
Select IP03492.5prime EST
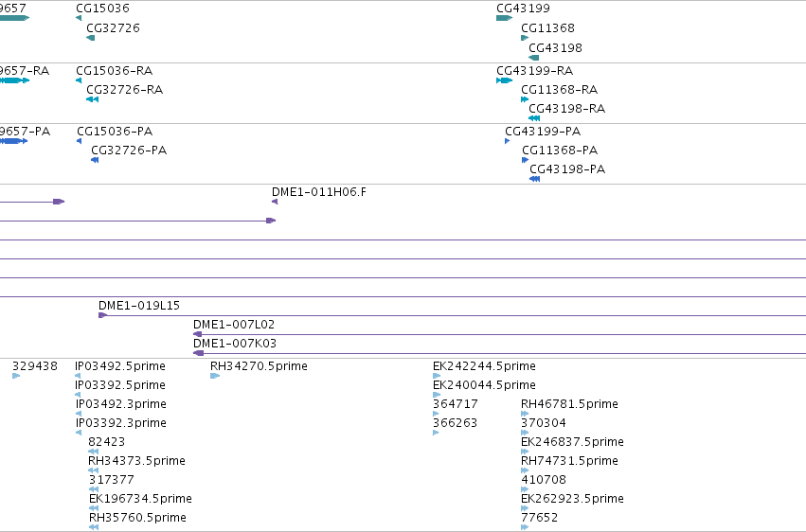120,365
